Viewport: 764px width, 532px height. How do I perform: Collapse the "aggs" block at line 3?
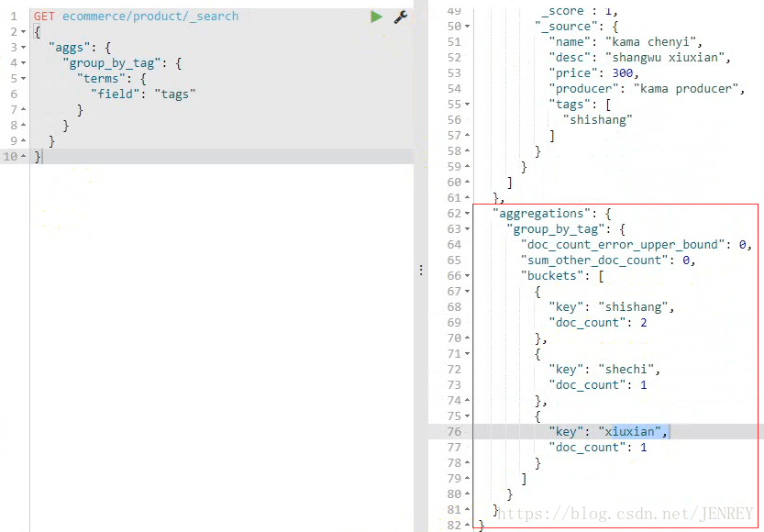(24, 48)
